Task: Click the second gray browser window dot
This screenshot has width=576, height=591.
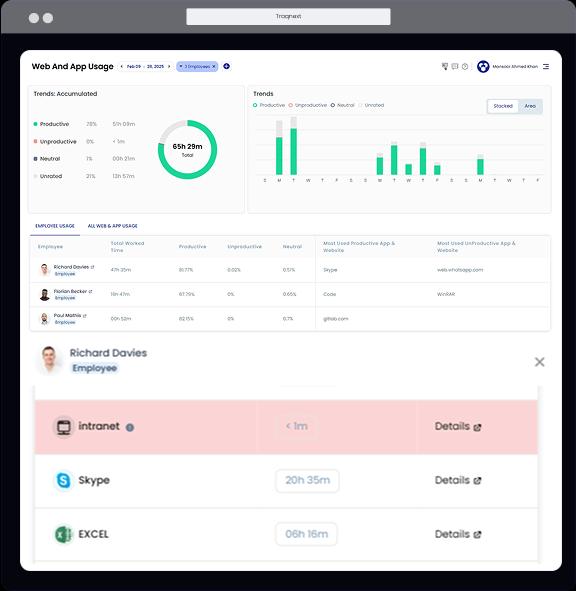Action: [48, 18]
